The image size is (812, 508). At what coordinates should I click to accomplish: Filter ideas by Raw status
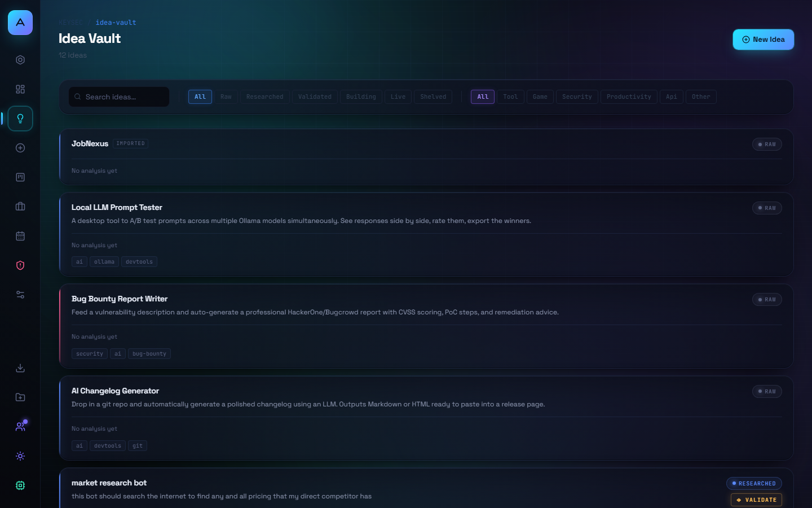(x=226, y=97)
